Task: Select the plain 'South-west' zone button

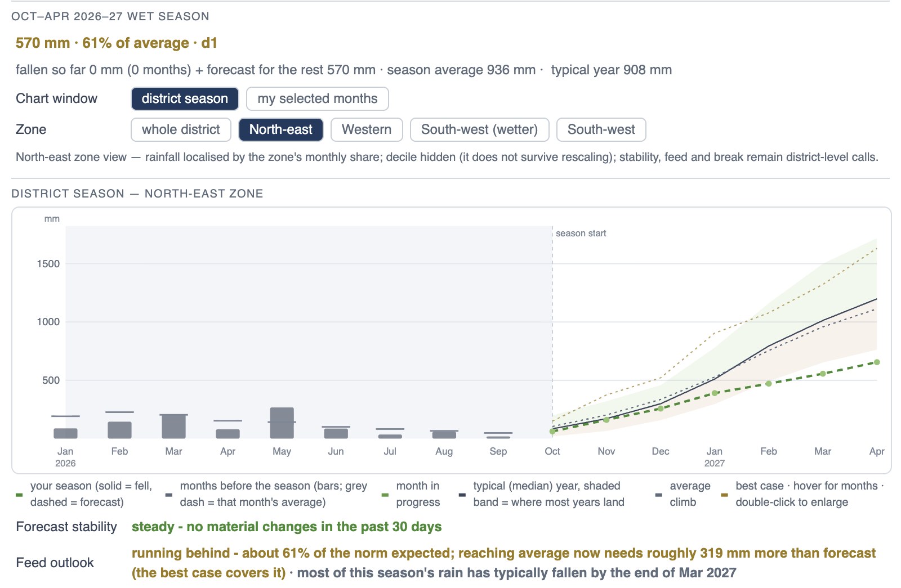Action: coord(601,129)
